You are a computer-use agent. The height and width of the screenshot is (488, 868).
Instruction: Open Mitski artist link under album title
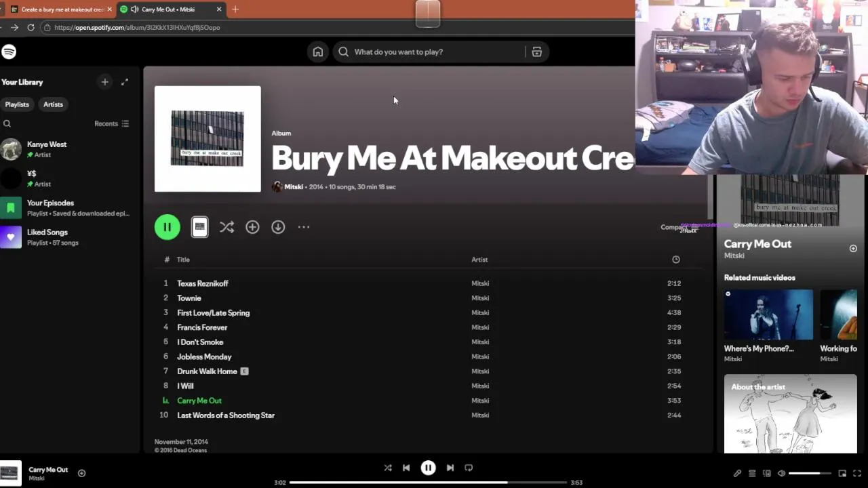[294, 186]
